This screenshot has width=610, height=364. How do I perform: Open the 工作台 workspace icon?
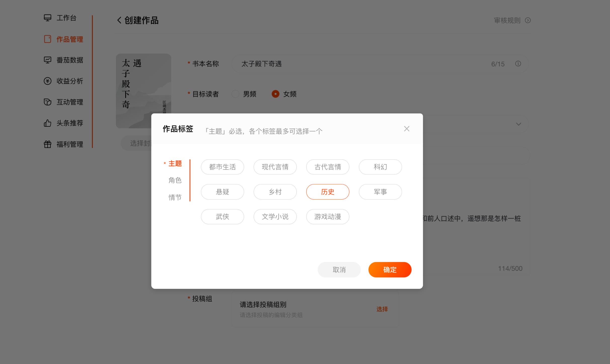pyautogui.click(x=48, y=18)
